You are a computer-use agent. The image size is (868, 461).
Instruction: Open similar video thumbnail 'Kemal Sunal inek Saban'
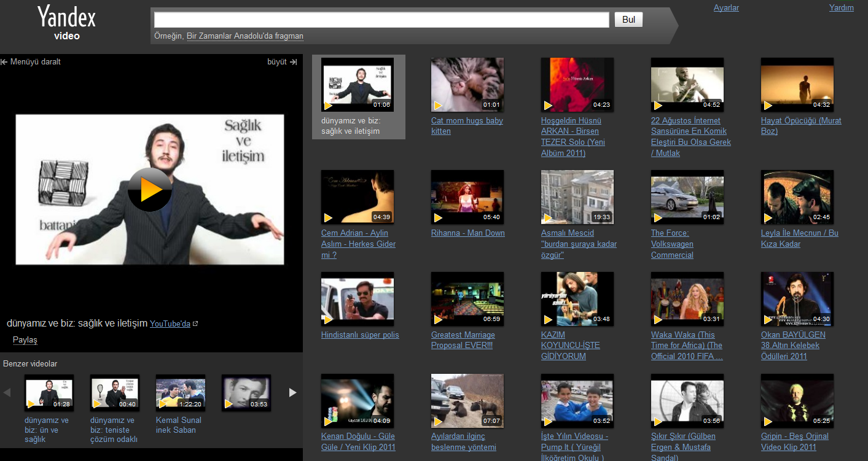pos(181,393)
